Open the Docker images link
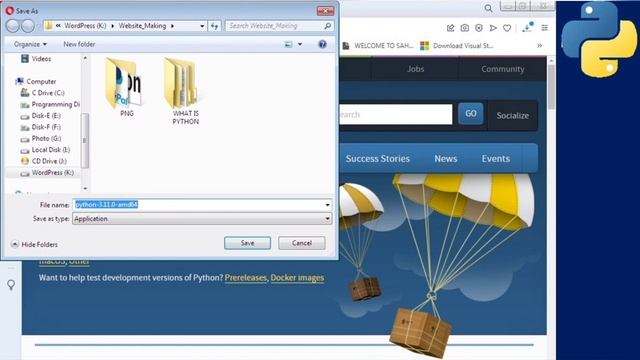Viewport: 640px width, 360px height. tap(297, 278)
